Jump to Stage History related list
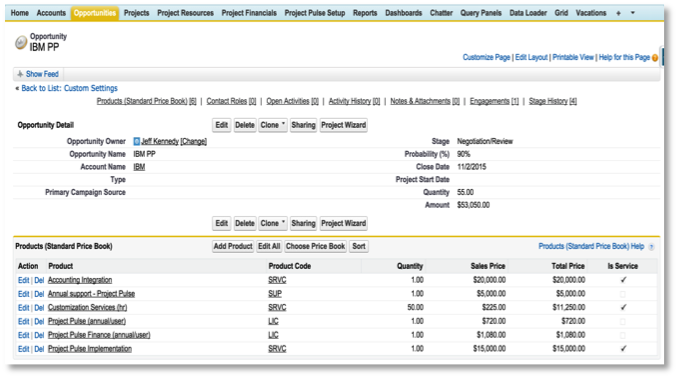Viewport: 678px width, 378px height. 553,101
